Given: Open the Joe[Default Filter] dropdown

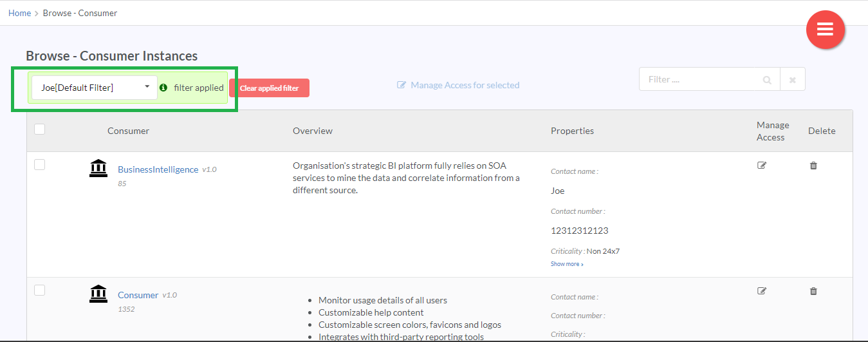Looking at the screenshot, I should [x=94, y=88].
